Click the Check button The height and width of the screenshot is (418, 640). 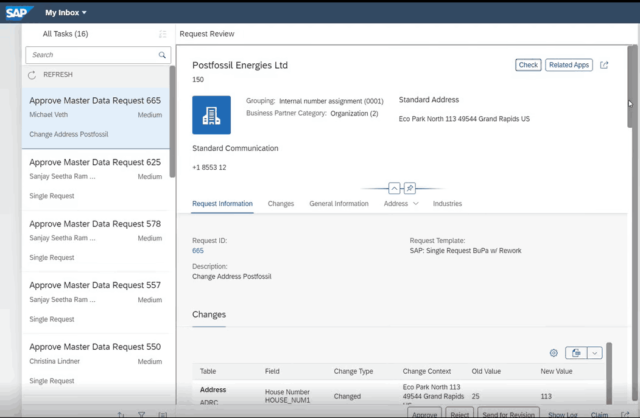pyautogui.click(x=528, y=65)
